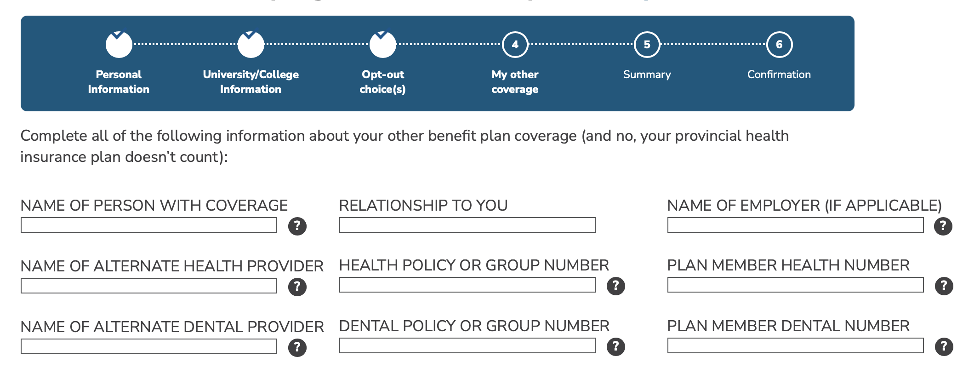Show help for Alternate Health Provider name
Viewport: 980px width, 368px height.
click(297, 287)
